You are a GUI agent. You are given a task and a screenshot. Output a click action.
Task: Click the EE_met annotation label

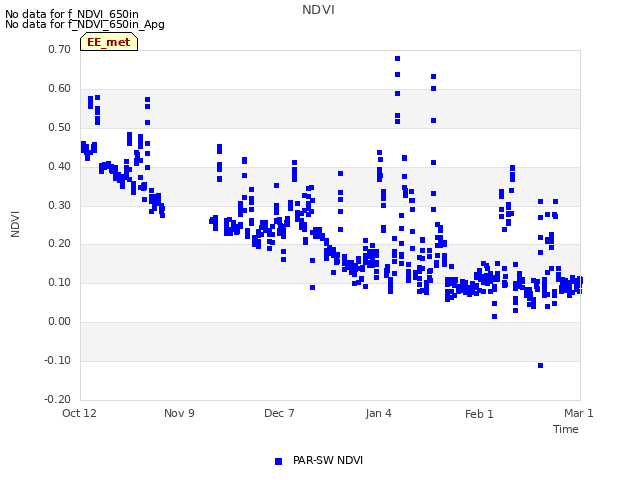(x=109, y=42)
